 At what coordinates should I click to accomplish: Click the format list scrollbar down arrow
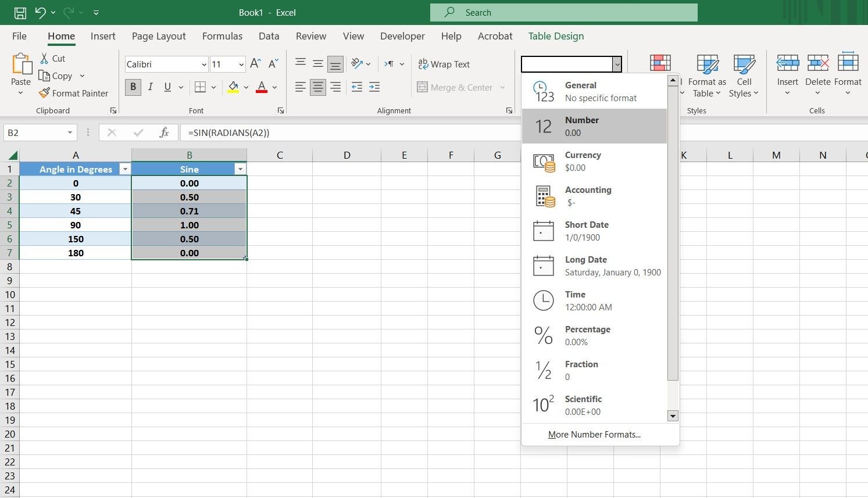click(673, 415)
